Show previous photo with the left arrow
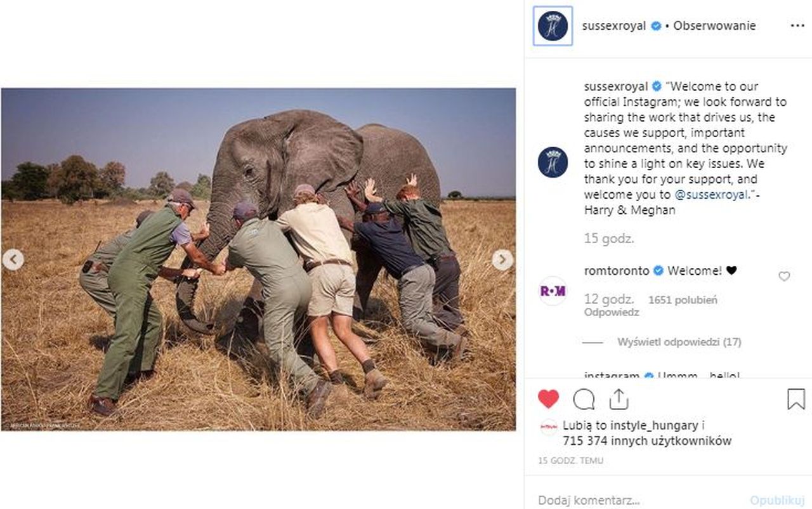The height and width of the screenshot is (509, 812). click(x=13, y=260)
